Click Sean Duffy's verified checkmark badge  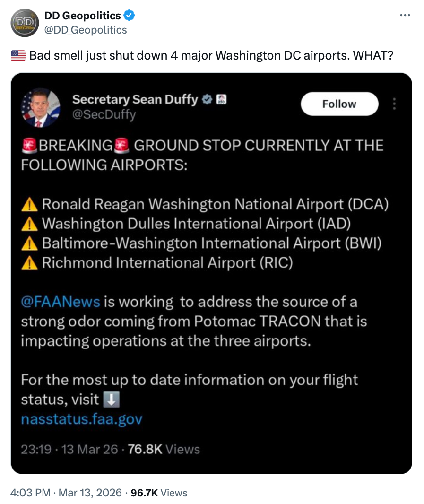click(207, 100)
